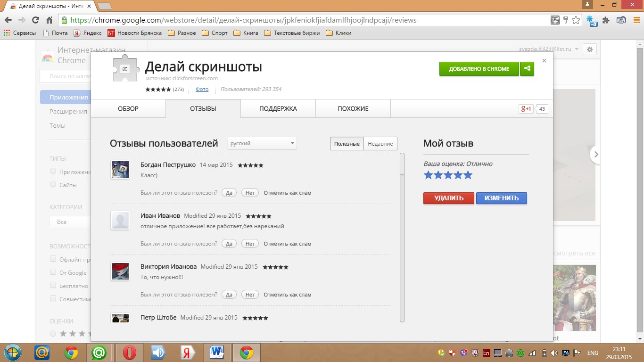Image resolution: width=644 pixels, height=362 pixels.
Task: Open the Клики bookmarks folder
Action: (x=339, y=33)
